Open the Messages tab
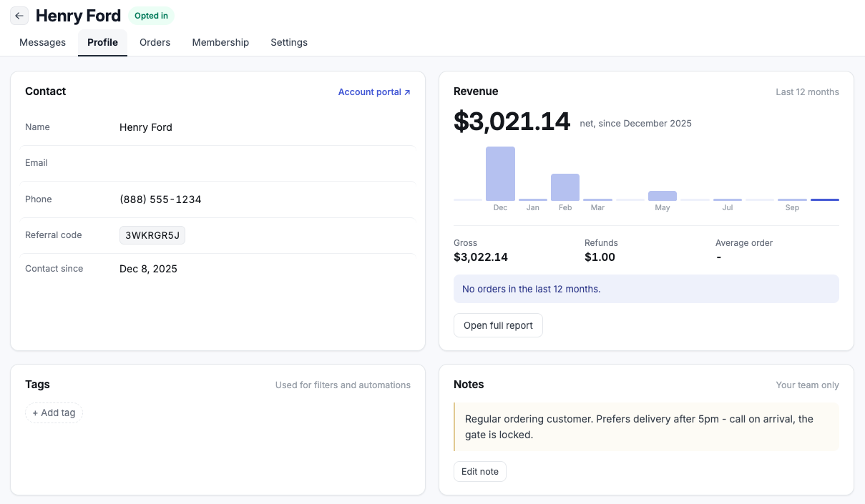Viewport: 865px width, 504px height. pyautogui.click(x=42, y=42)
